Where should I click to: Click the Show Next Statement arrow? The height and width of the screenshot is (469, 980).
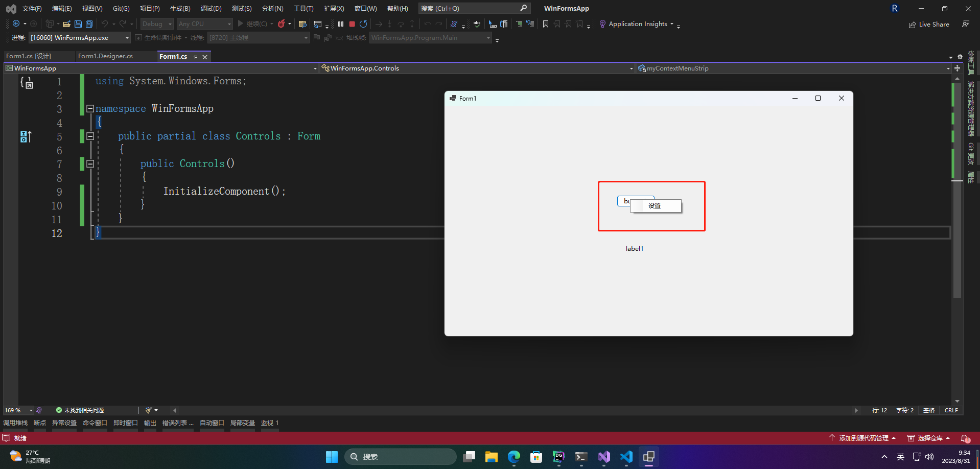[379, 24]
